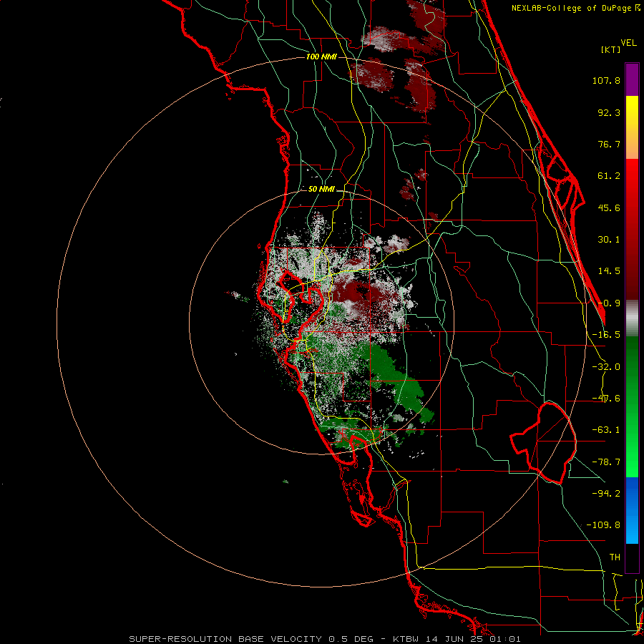644x644 pixels.
Task: Select the 14.5 legend value
Action: click(609, 271)
